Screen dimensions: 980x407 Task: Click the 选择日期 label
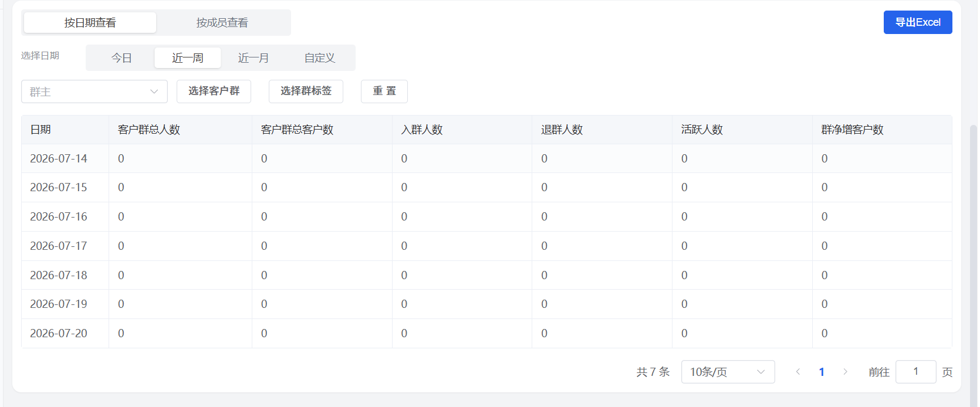click(x=40, y=56)
